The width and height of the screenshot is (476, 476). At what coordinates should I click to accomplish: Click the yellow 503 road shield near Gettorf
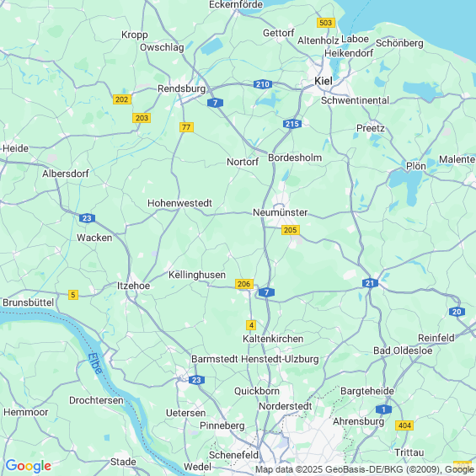(x=326, y=23)
